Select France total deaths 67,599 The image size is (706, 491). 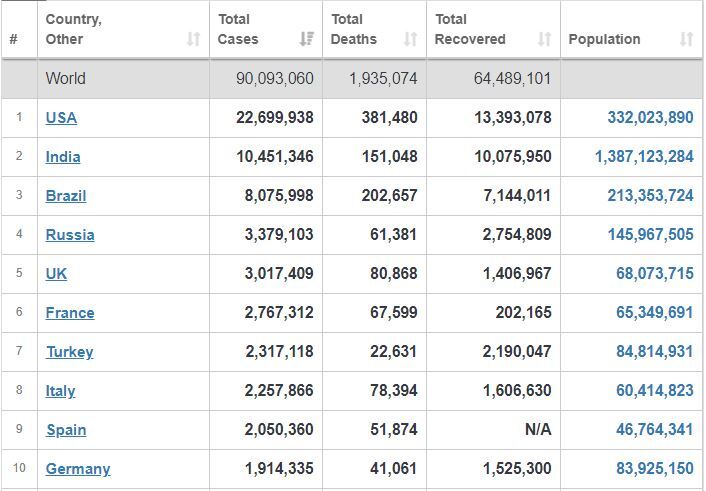[x=394, y=313]
